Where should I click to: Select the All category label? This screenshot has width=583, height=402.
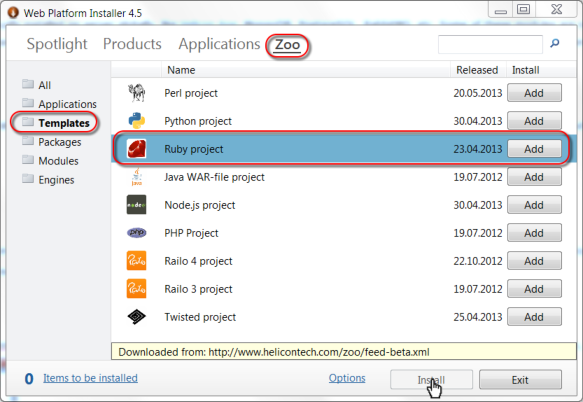click(x=45, y=85)
